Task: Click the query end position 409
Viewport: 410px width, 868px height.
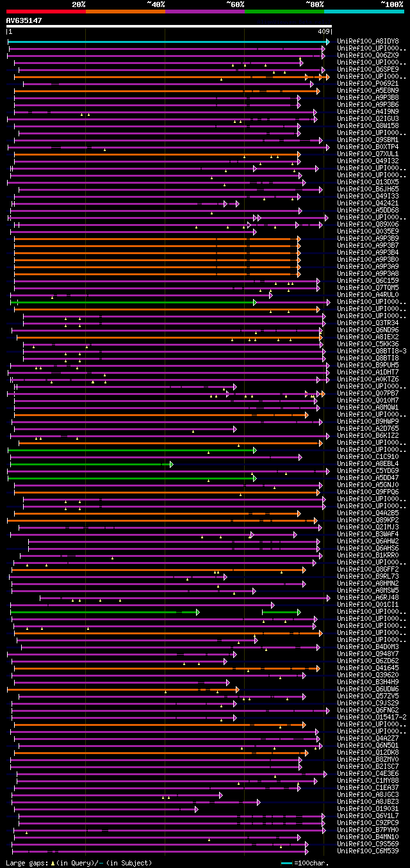Action: (x=324, y=31)
